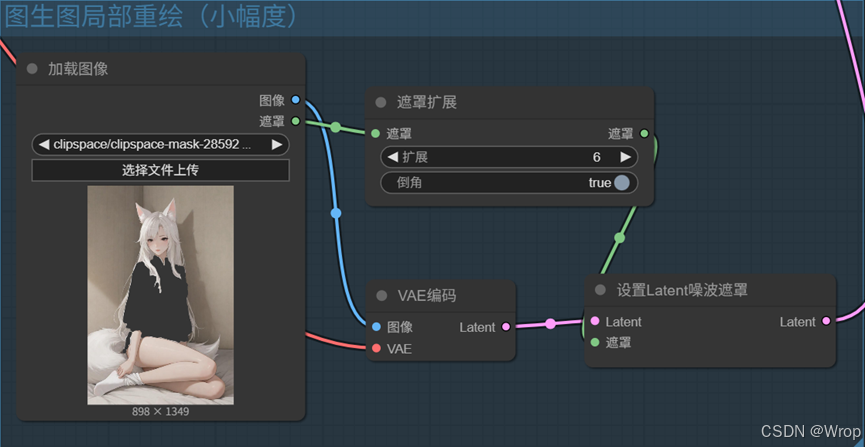
Task: Collapse the 设置Latent噪波遮罩 node via its gray dot
Action: (x=600, y=290)
